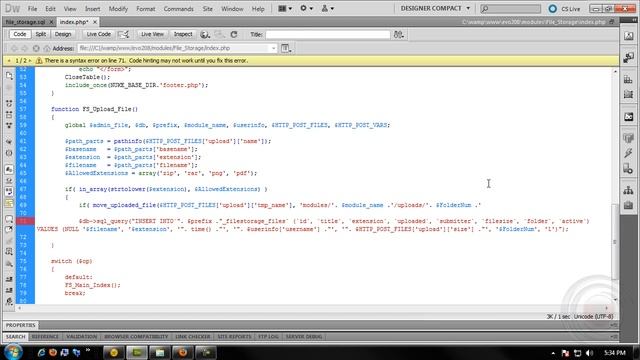Click the Collapse Full Tag icon
The image size is (640, 360).
tap(9, 103)
